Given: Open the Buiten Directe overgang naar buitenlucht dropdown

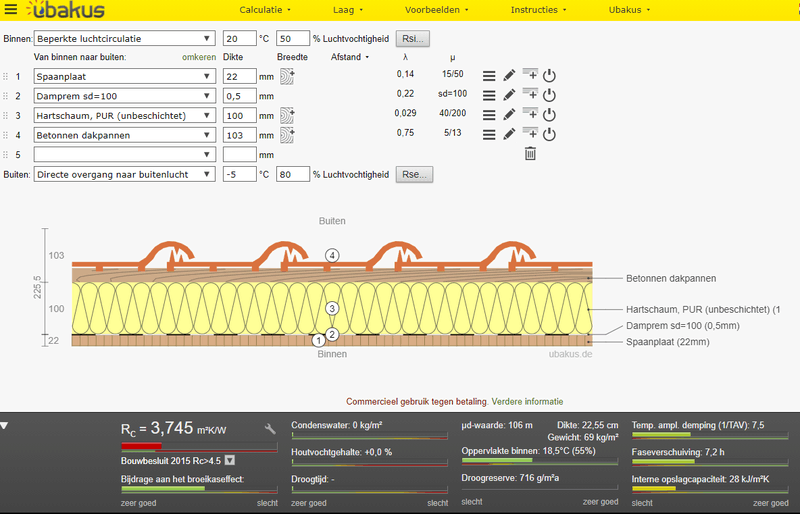Looking at the screenshot, I should pyautogui.click(x=125, y=174).
